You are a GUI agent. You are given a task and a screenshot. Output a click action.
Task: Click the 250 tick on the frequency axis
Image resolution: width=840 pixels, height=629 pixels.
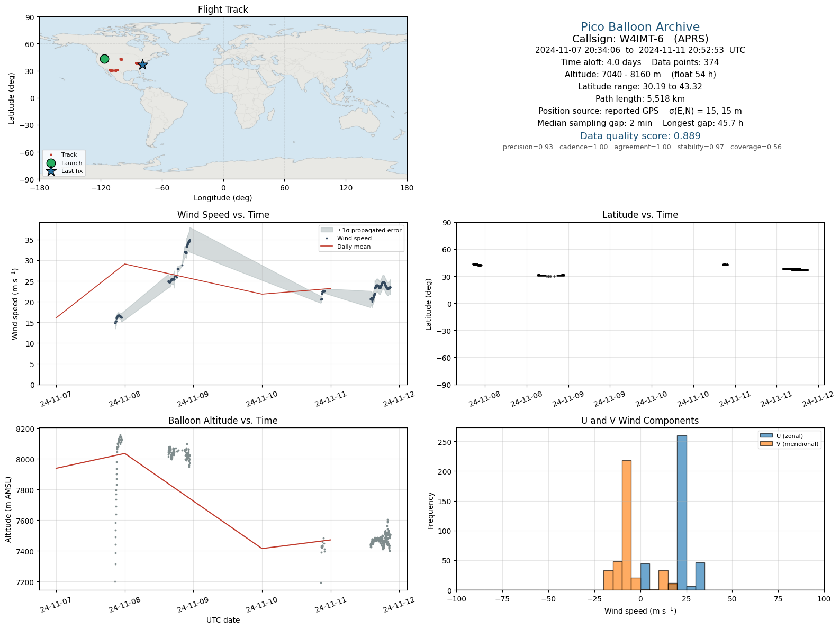(x=445, y=442)
